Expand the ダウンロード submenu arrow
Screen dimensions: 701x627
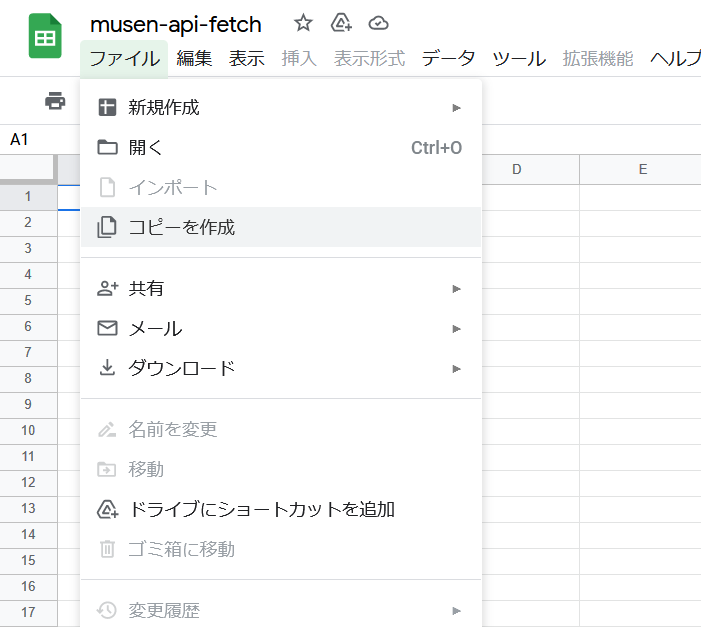pos(457,368)
